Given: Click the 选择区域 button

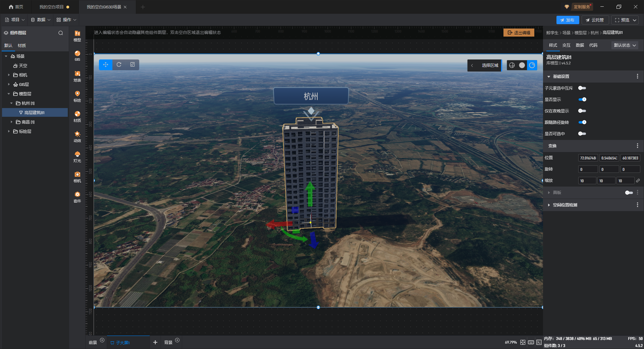Looking at the screenshot, I should tap(490, 65).
